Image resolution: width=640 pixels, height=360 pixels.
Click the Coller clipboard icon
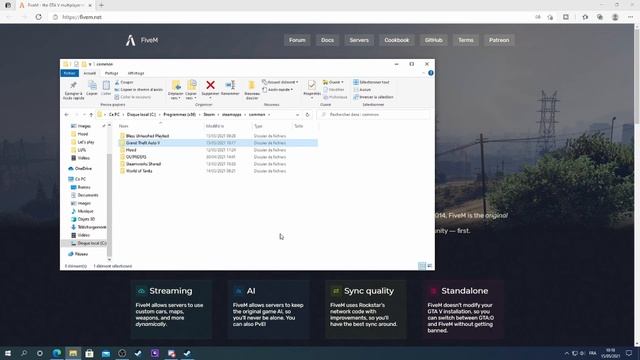click(x=106, y=86)
